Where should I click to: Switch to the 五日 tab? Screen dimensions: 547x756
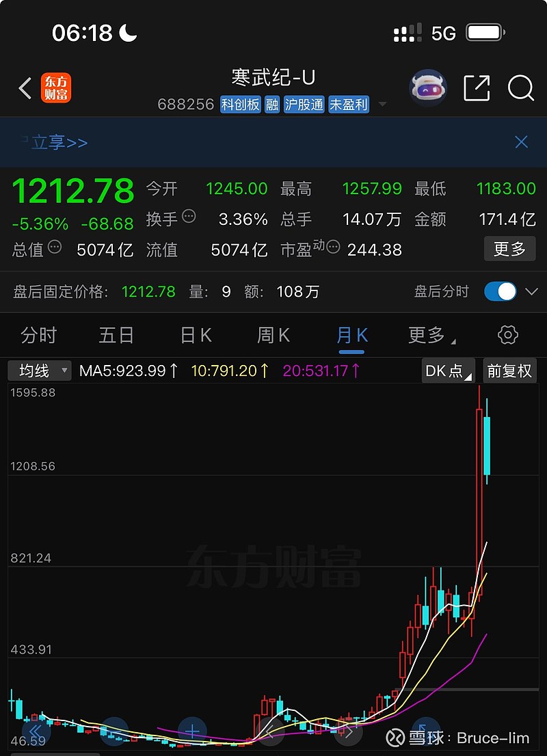(116, 335)
